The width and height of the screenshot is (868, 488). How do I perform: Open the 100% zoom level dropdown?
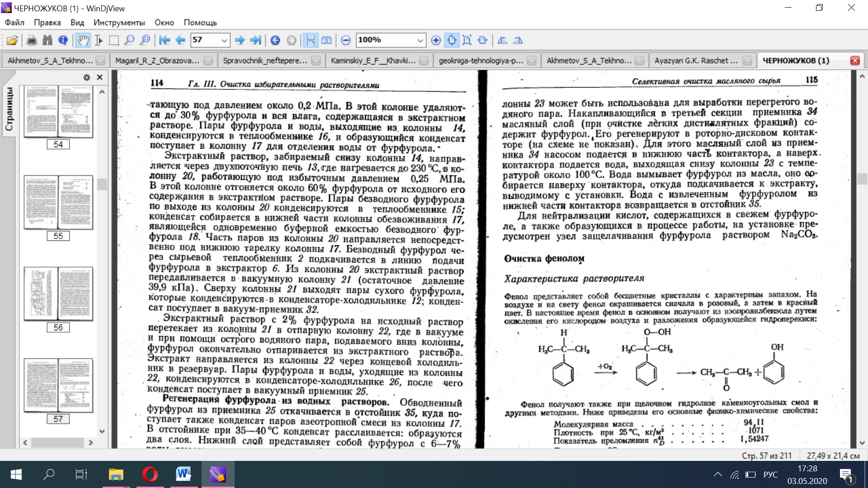(420, 40)
